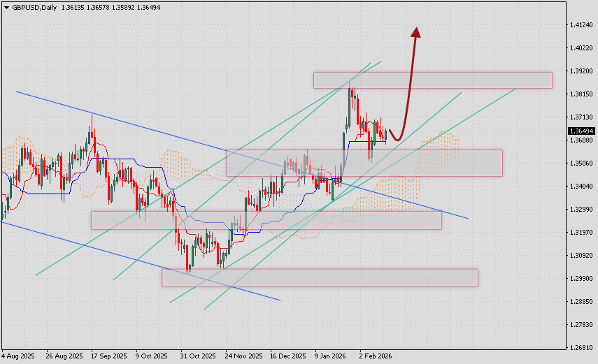Select the support rectangle near 1.32990
This screenshot has width=598, height=364.
click(x=266, y=220)
